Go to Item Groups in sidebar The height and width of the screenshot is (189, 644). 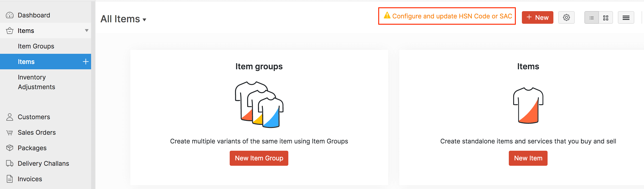click(36, 46)
